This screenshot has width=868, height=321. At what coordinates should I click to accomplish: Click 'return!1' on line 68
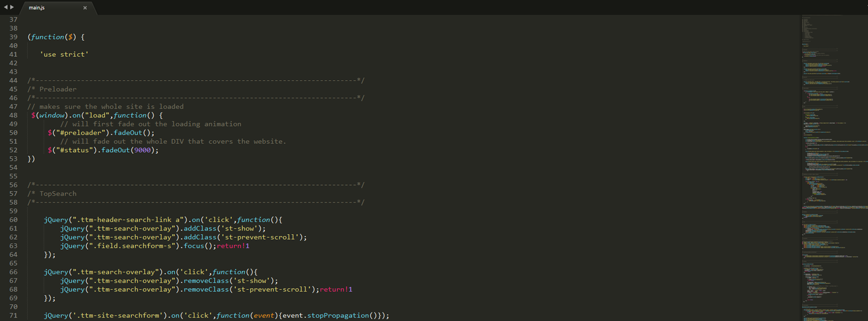[336, 289]
